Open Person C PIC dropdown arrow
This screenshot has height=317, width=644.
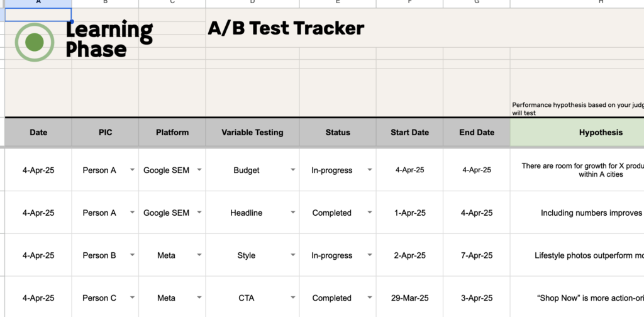(132, 298)
